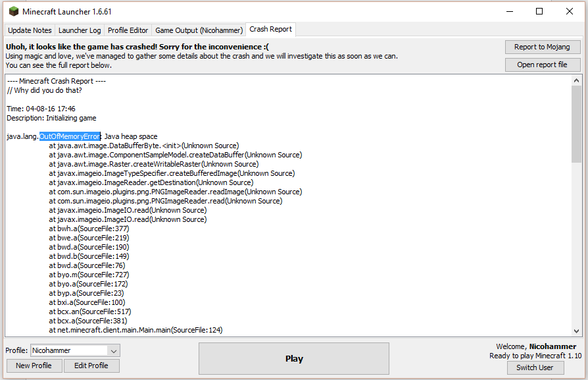The width and height of the screenshot is (588, 380).
Task: Click the 'Uhoh, it looks like the game has crashed' heading
Action: pyautogui.click(x=137, y=47)
